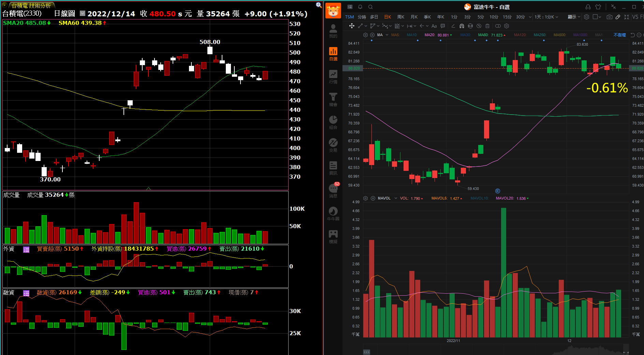
Task: Remove the MA indicator with X icon
Action: [372, 35]
